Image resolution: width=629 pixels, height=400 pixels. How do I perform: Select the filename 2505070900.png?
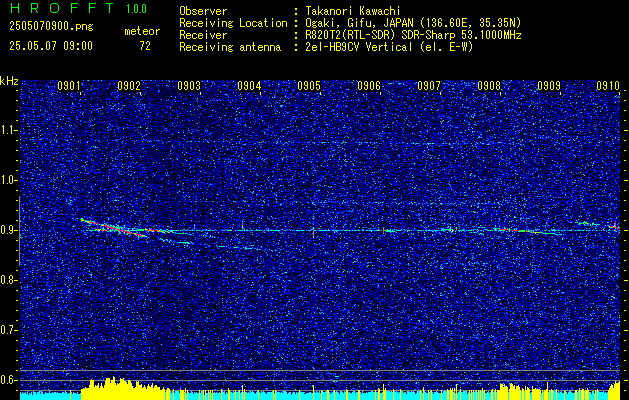[51, 27]
